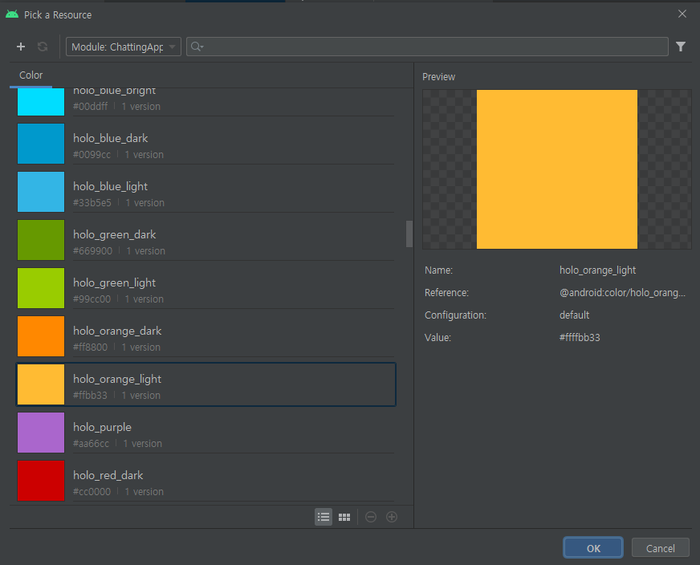The width and height of the screenshot is (700, 565).
Task: Click the default configuration value
Action: [574, 315]
